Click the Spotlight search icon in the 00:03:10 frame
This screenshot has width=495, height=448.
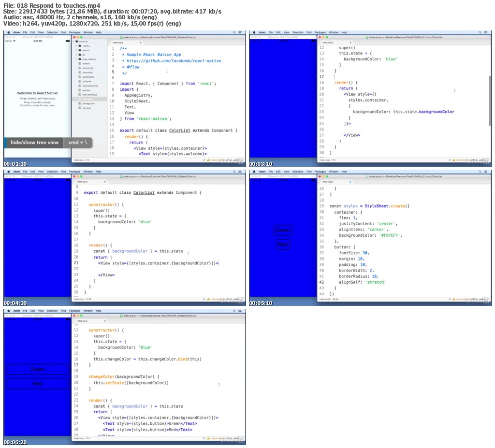coord(480,32)
